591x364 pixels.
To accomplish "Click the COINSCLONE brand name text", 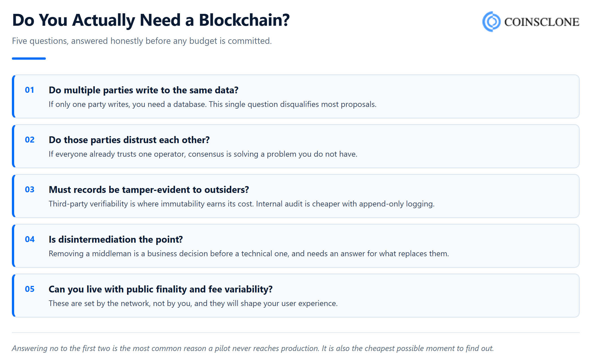I will tap(542, 22).
